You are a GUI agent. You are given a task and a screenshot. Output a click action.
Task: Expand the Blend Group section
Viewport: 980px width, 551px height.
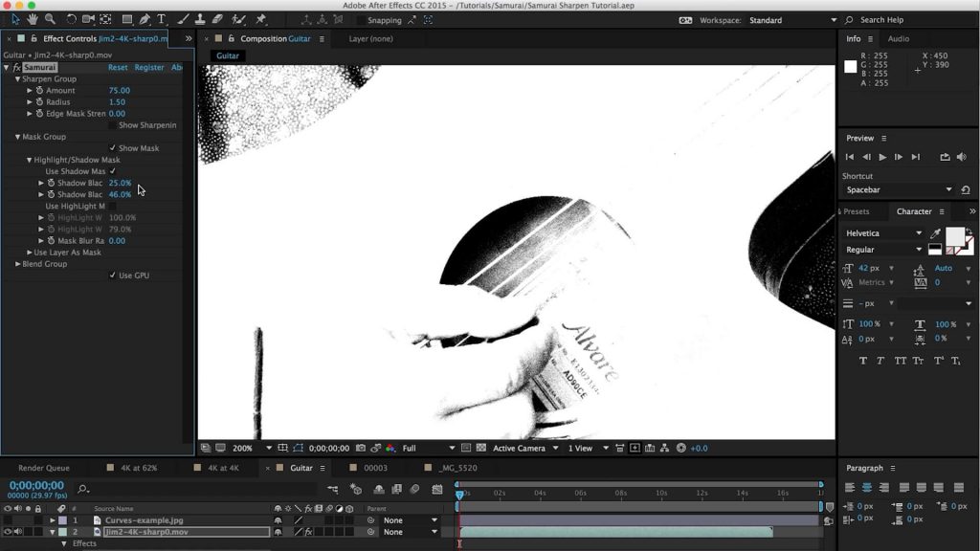(17, 264)
